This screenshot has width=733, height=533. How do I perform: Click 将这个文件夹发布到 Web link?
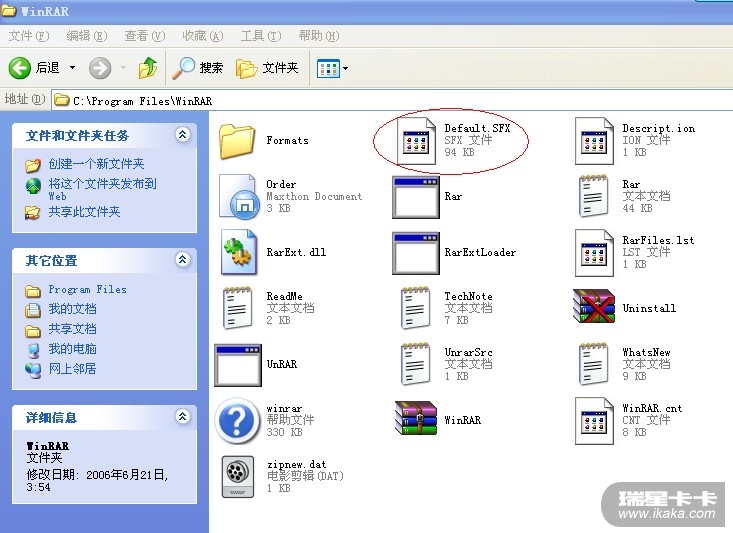[x=102, y=189]
